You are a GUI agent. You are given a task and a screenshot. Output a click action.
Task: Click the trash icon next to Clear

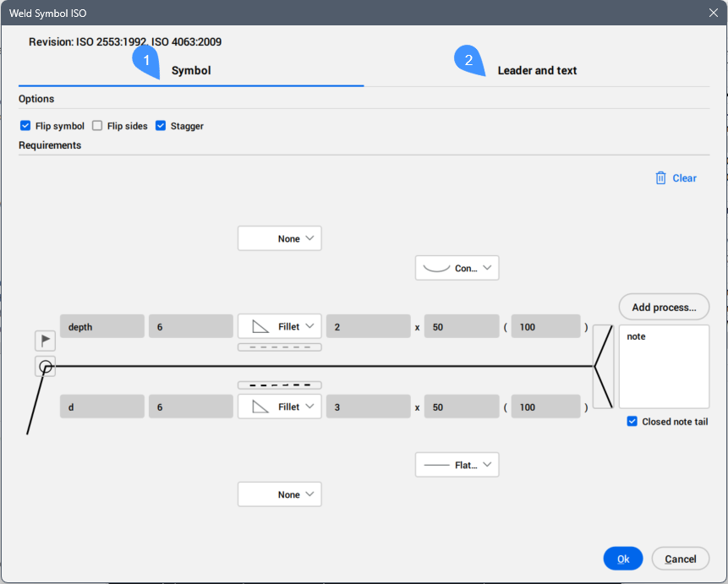660,178
